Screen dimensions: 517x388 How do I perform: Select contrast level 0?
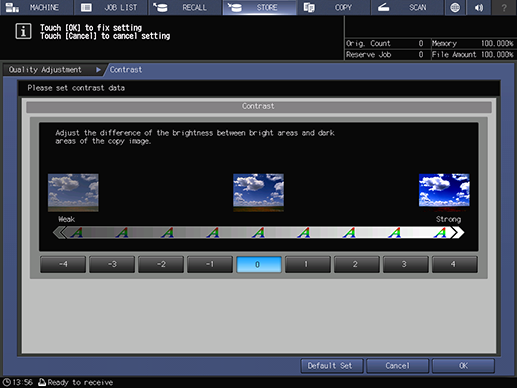coord(259,264)
